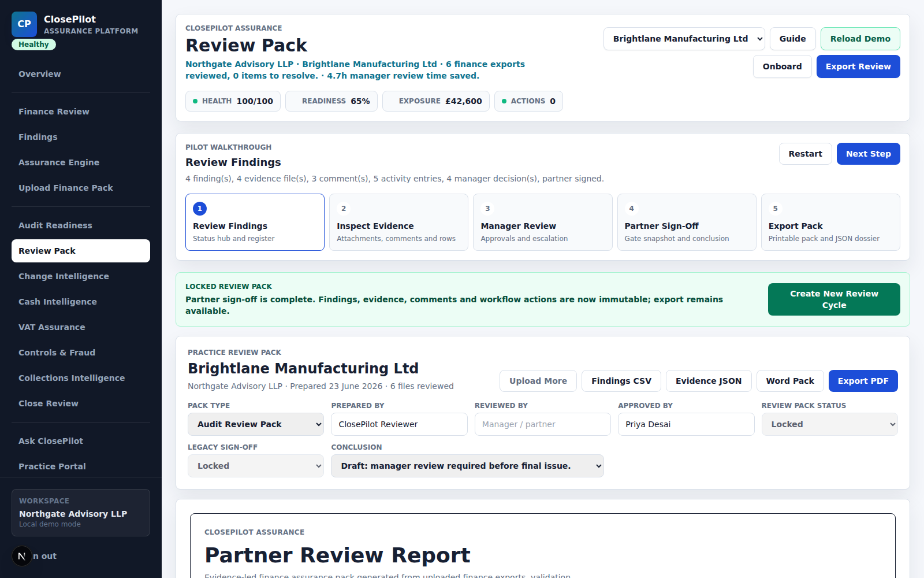Screen dimensions: 924x578
Task: Restart the pilot walkthrough
Action: click(x=805, y=154)
